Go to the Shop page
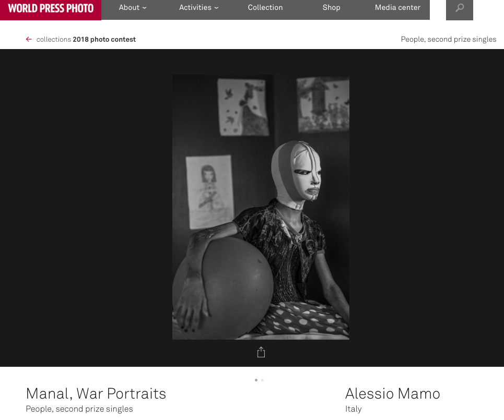 click(332, 7)
